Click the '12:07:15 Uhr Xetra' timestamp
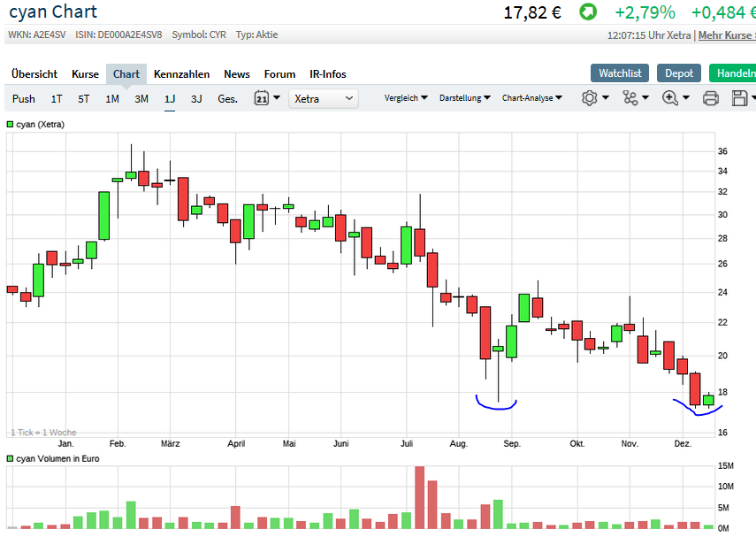This screenshot has width=756, height=537. point(649,35)
